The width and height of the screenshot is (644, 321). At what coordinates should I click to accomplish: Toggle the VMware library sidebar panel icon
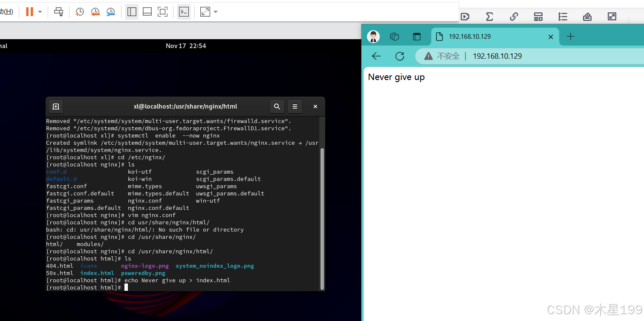point(132,12)
